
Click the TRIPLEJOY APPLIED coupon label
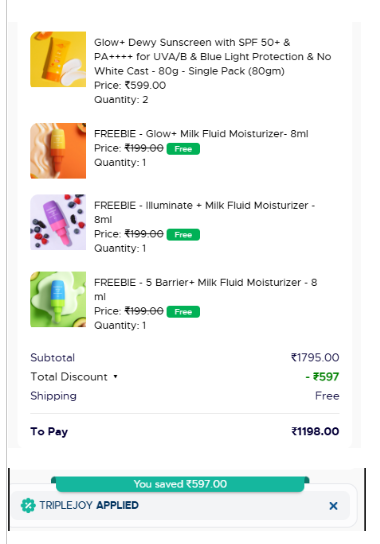tap(89, 505)
